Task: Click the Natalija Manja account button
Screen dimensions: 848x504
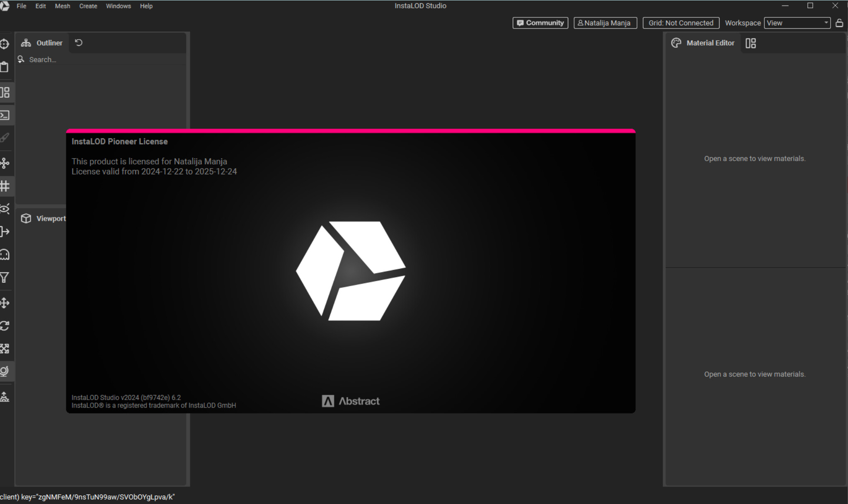Action: point(605,23)
